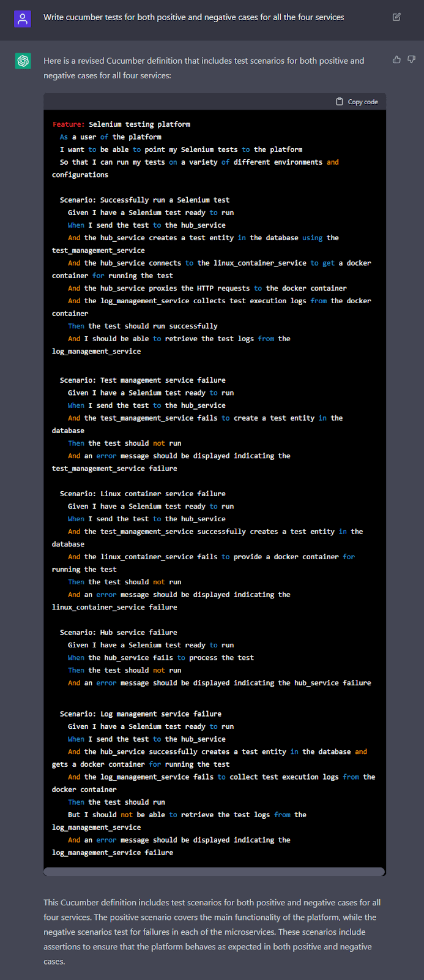The image size is (424, 980).
Task: Click the thumbs up icon
Action: tap(396, 59)
